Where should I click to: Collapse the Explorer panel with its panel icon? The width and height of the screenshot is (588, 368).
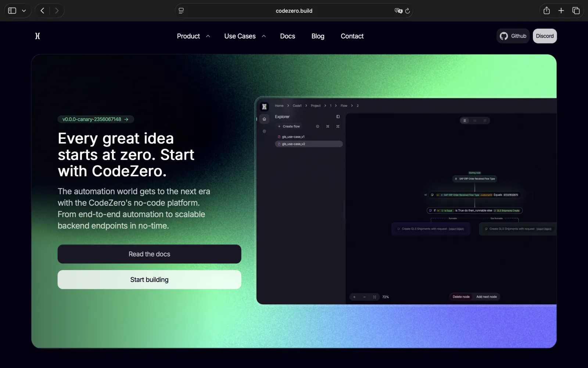pyautogui.click(x=338, y=117)
